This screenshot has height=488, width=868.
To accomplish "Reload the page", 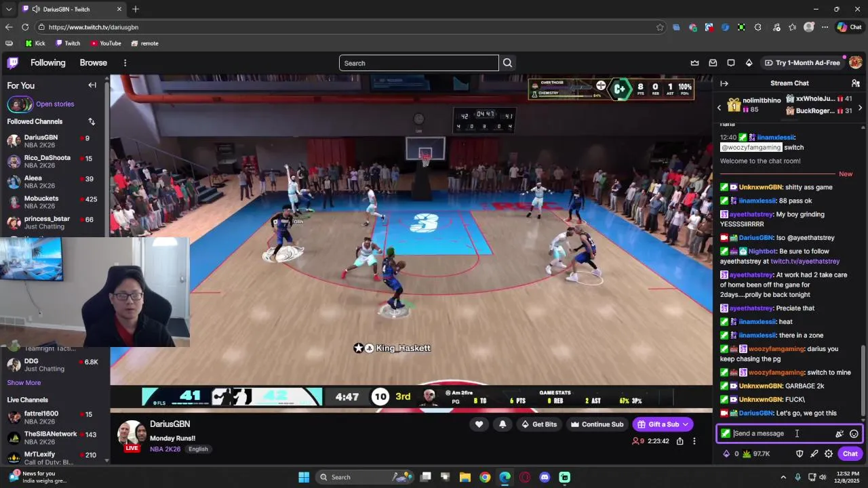I will [25, 27].
